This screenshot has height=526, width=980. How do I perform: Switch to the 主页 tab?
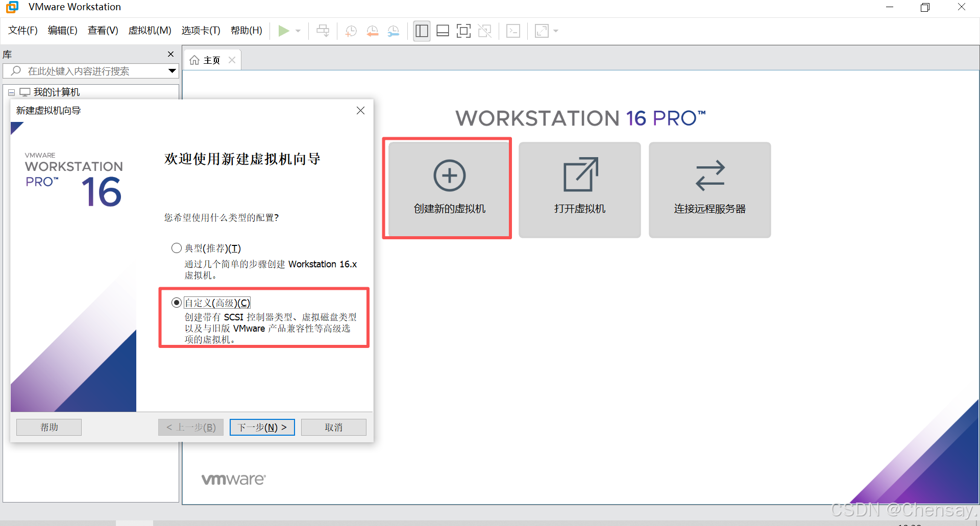point(212,60)
